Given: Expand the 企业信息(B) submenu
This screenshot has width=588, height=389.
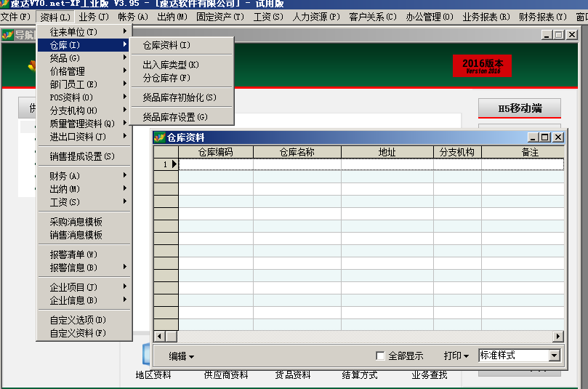Looking at the screenshot, I should [84, 300].
